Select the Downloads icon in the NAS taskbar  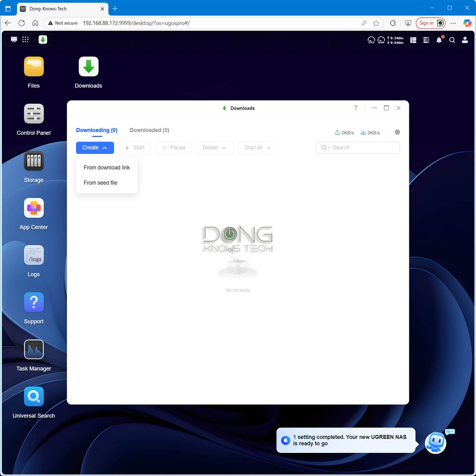[43, 39]
